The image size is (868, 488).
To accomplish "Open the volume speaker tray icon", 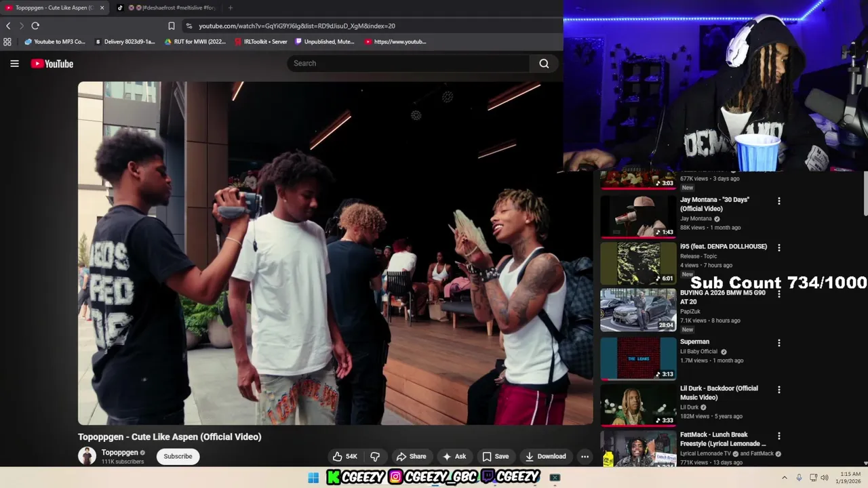I will (825, 478).
